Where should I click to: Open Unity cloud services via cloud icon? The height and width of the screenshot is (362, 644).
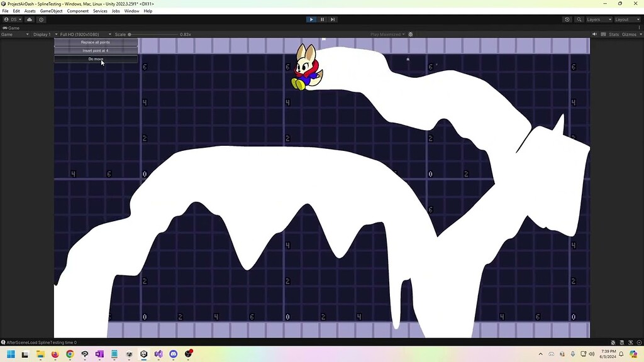pos(28,19)
